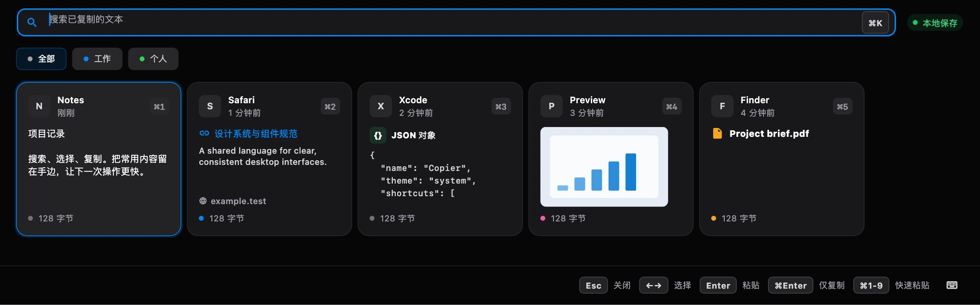980x305 pixels.
Task: Click the globe icon beside example.test
Action: 203,201
